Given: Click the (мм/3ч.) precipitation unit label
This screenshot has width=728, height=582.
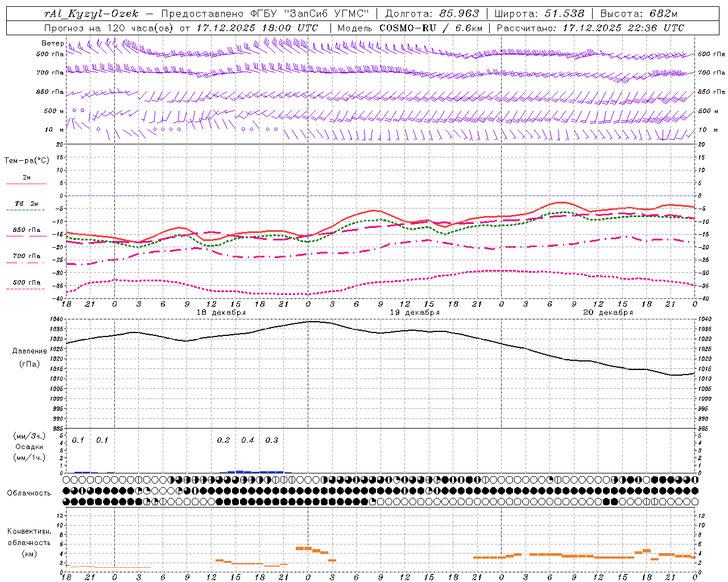Looking at the screenshot, I should tap(30, 436).
